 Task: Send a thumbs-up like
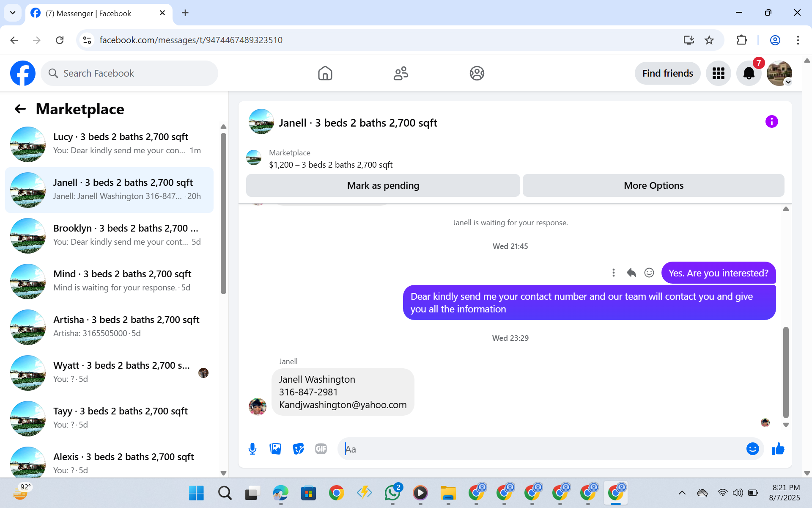pyautogui.click(x=778, y=449)
